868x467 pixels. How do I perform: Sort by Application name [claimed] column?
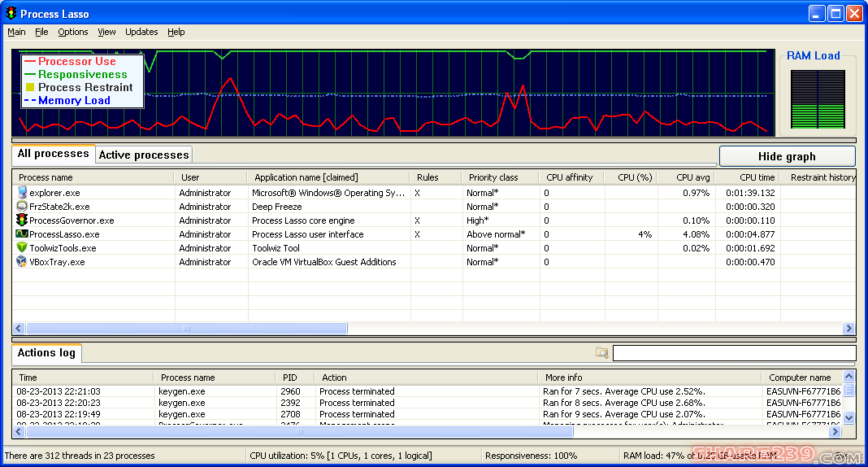(x=328, y=177)
